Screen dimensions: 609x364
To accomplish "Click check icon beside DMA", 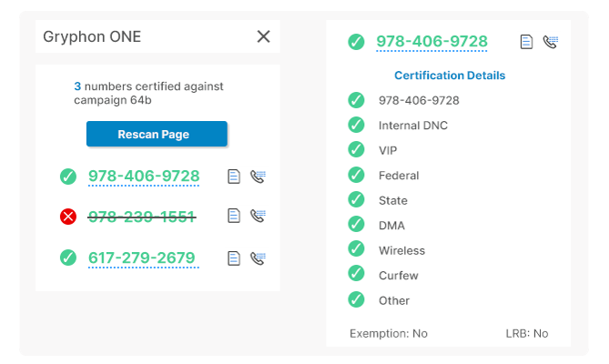I will tap(356, 224).
